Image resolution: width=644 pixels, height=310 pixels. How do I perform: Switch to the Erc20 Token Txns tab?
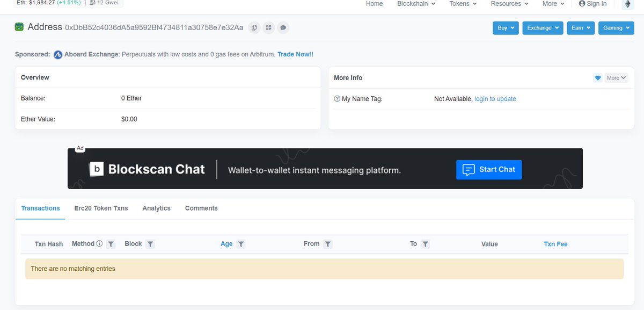click(x=101, y=208)
